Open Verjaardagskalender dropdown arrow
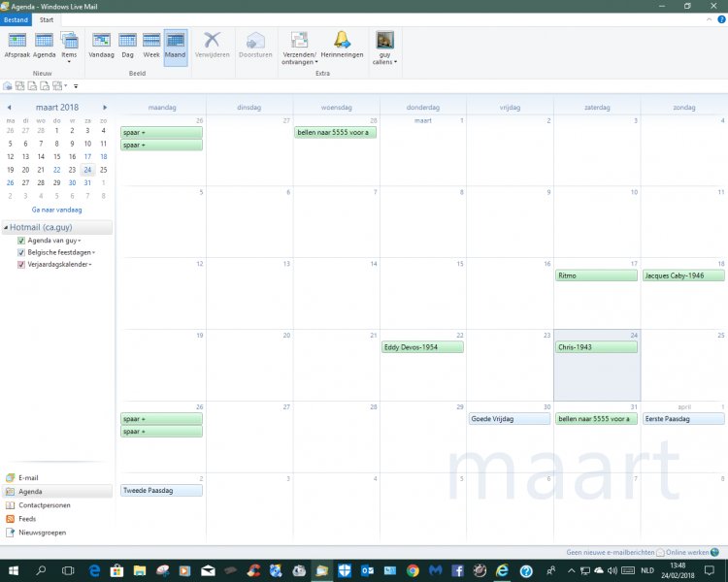Image resolution: width=728 pixels, height=582 pixels. tap(90, 265)
